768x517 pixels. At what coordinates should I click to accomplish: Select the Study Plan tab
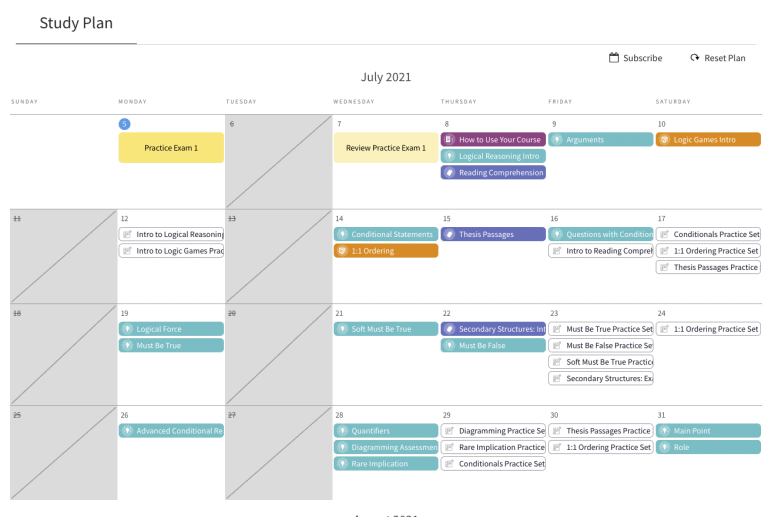[76, 23]
